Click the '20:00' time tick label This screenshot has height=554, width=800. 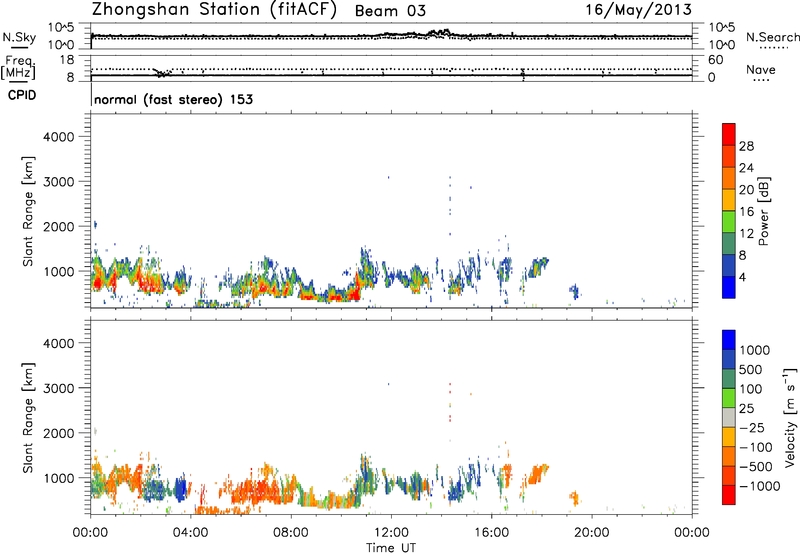click(x=591, y=533)
